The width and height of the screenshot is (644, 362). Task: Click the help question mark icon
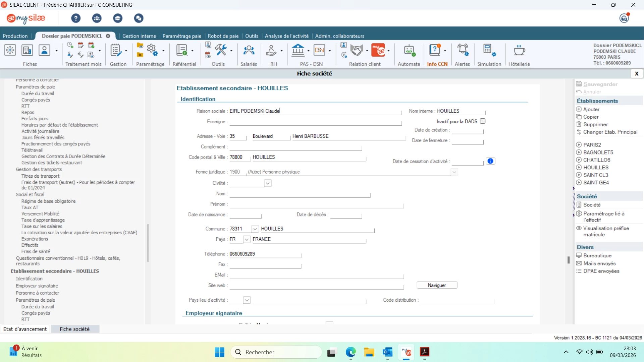[76, 18]
